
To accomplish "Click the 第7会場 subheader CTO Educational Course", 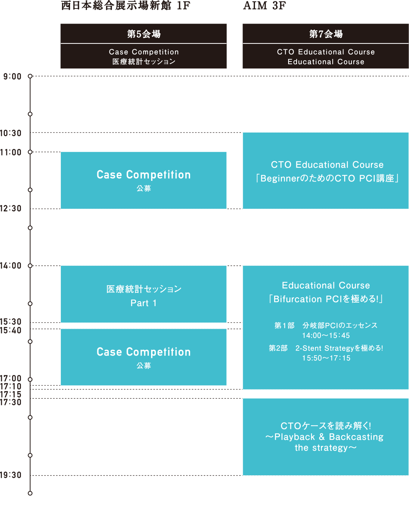I will tap(326, 57).
